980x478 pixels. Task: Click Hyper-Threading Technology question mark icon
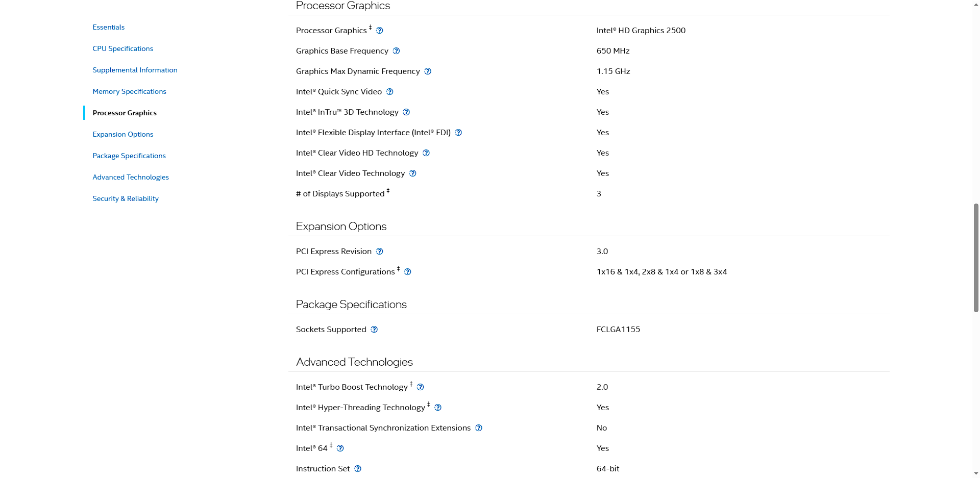click(x=437, y=408)
